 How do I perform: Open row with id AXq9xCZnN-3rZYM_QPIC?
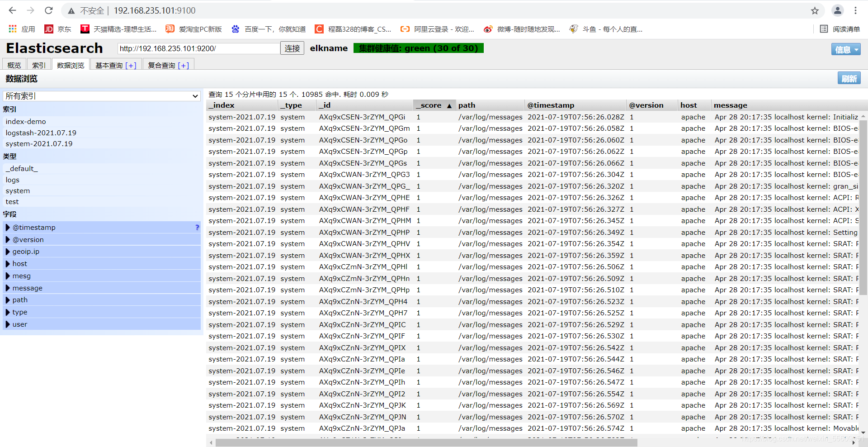point(533,325)
